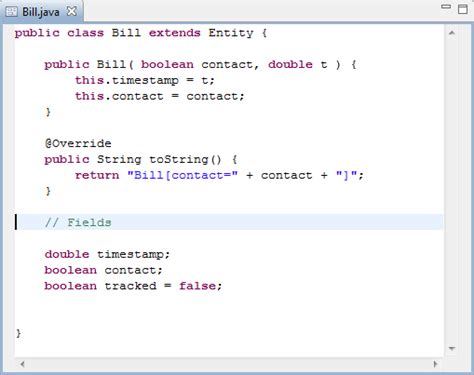Click the 'boolean tracked = false;' line
Viewport: 474px width, 375px height.
[x=133, y=286]
